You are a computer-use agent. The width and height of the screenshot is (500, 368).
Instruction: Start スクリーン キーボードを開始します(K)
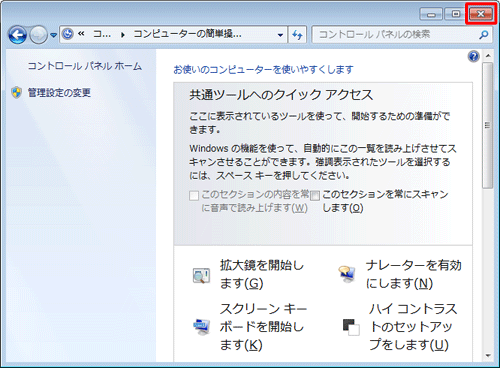click(263, 327)
